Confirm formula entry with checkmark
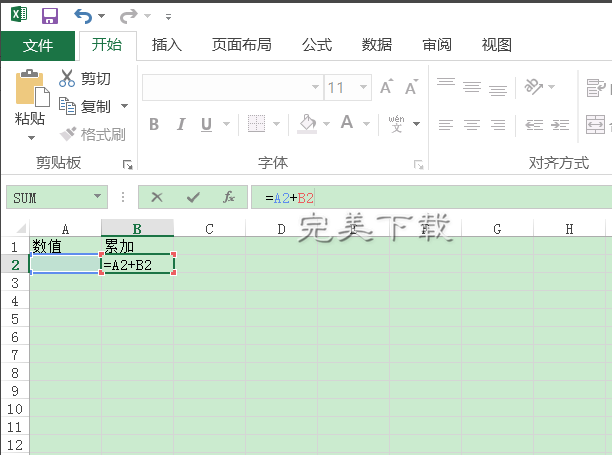The image size is (612, 455). point(193,197)
